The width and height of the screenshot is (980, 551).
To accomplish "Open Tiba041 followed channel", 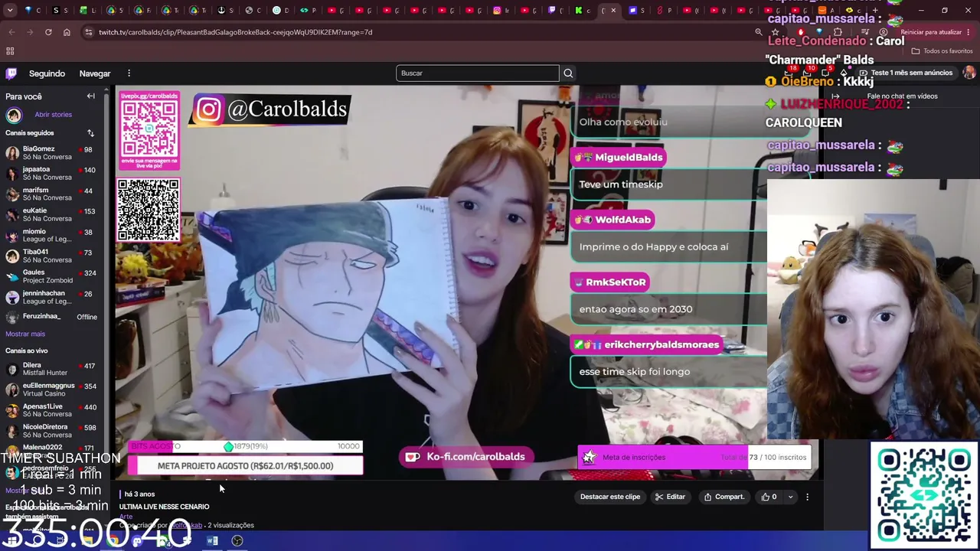I will click(x=51, y=256).
